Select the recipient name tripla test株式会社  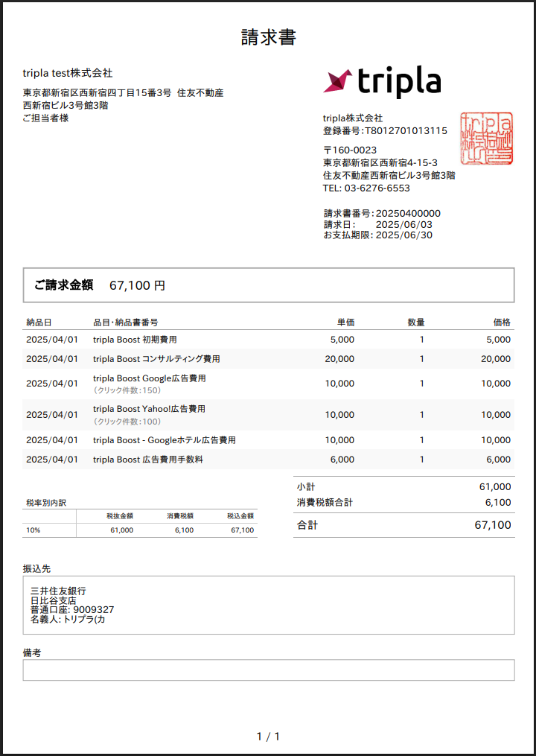(68, 73)
